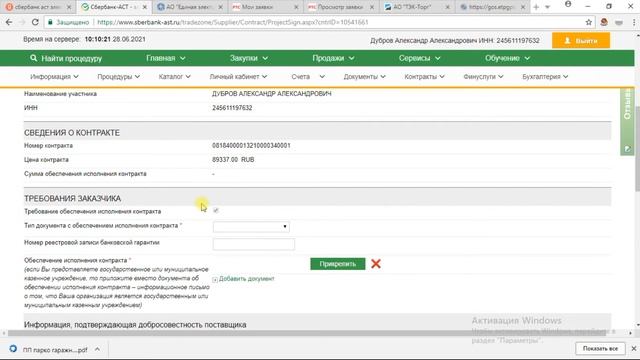The width and height of the screenshot is (640, 360).
Task: Click the secure lock icon in address bar
Action: pos(50,22)
